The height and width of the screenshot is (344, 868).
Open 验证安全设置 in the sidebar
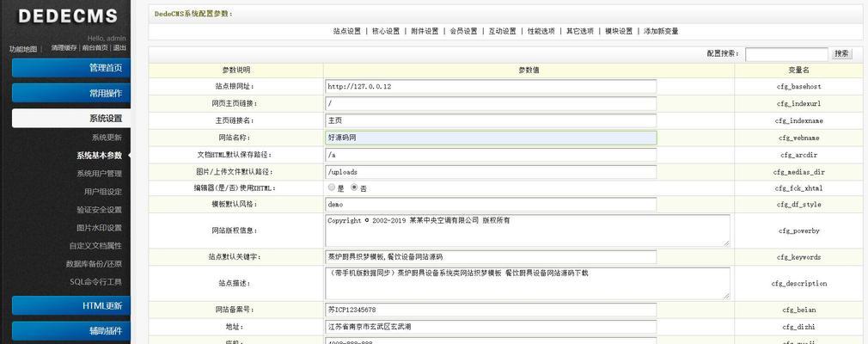[99, 210]
